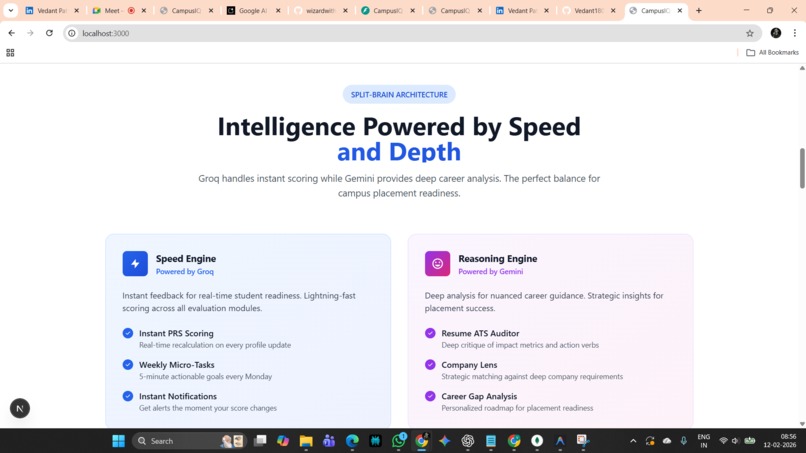This screenshot has height=453, width=806.
Task: Click the Instant Notifications checkmark
Action: click(x=128, y=396)
